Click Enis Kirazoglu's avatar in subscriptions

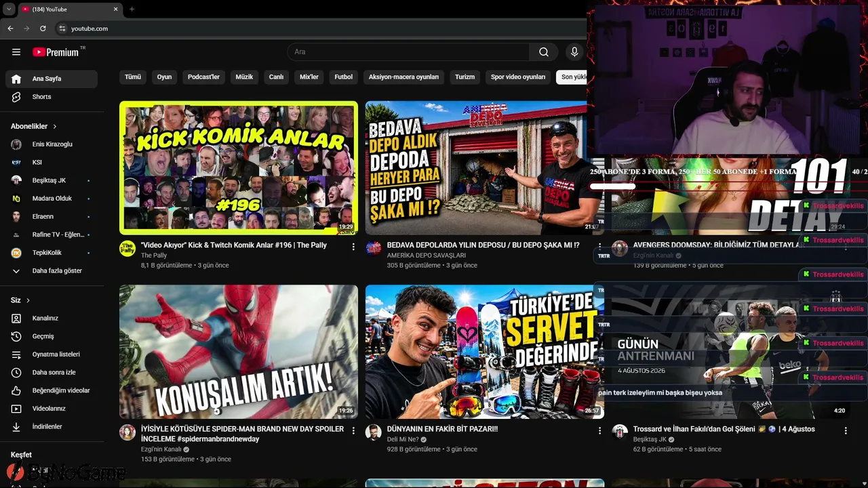(16, 144)
